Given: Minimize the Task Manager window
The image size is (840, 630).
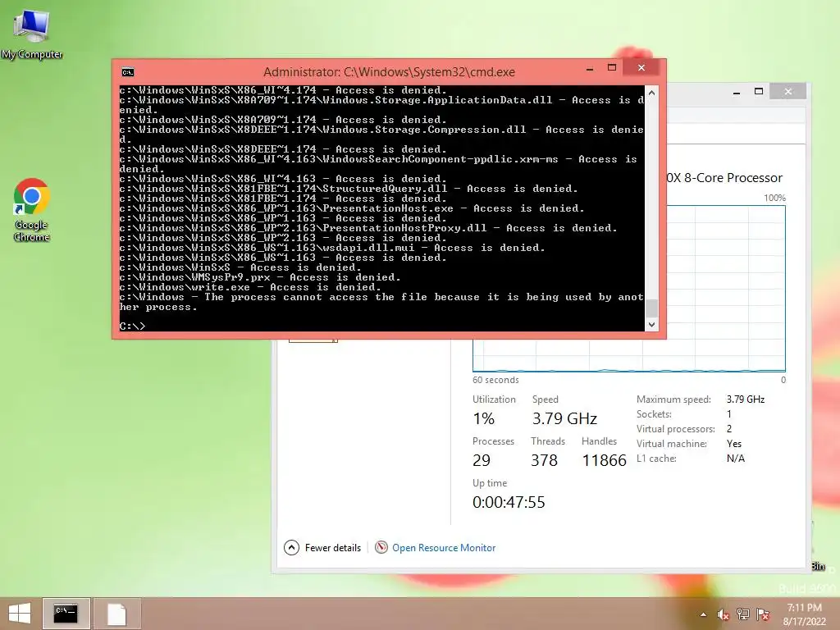Looking at the screenshot, I should point(737,92).
